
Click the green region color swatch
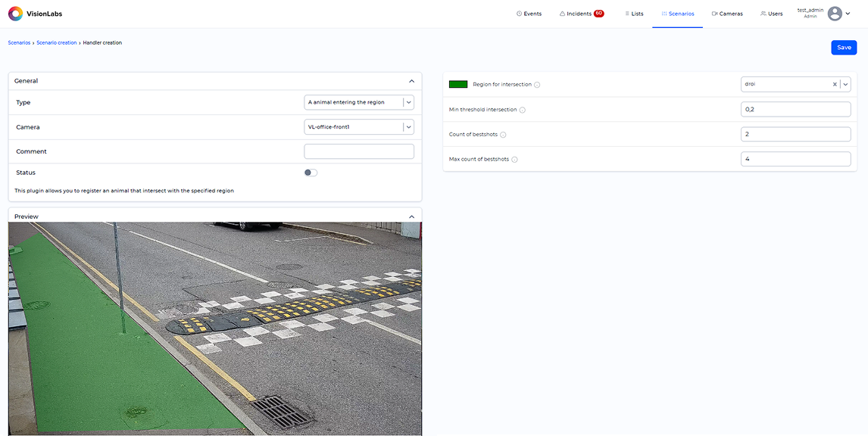pos(458,85)
